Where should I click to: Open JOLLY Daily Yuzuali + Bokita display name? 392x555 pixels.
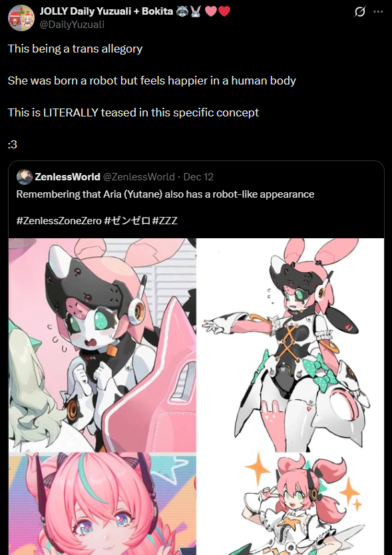coord(106,11)
